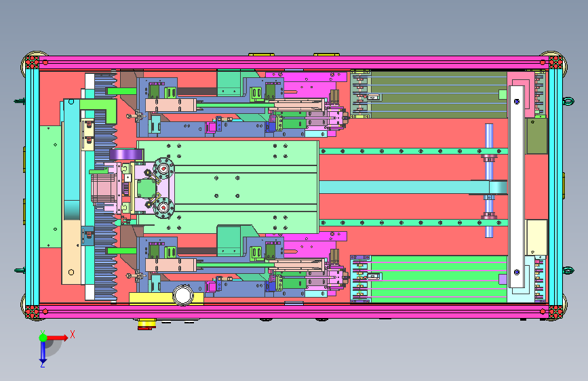588x381 pixels.
Task: Select the top magenta frame rail
Action: coord(294,62)
